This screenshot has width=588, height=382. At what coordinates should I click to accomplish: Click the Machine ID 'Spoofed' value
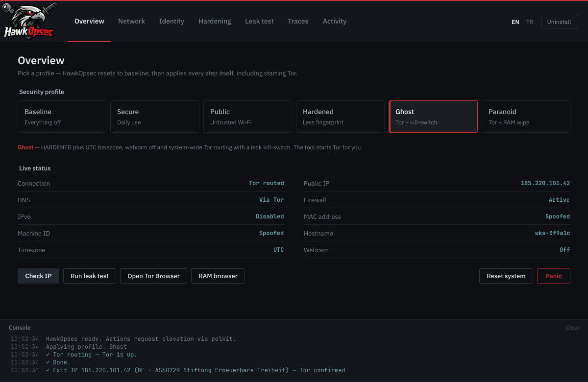click(271, 233)
